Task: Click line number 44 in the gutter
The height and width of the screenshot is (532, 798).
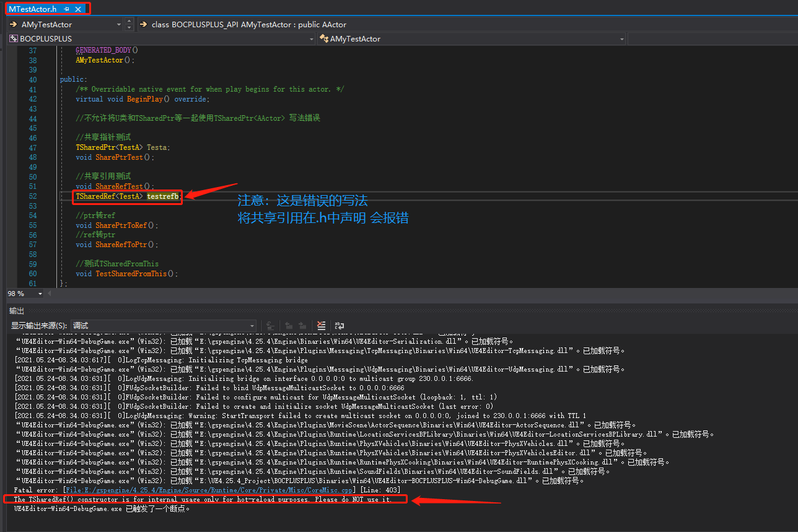Action: tap(33, 118)
